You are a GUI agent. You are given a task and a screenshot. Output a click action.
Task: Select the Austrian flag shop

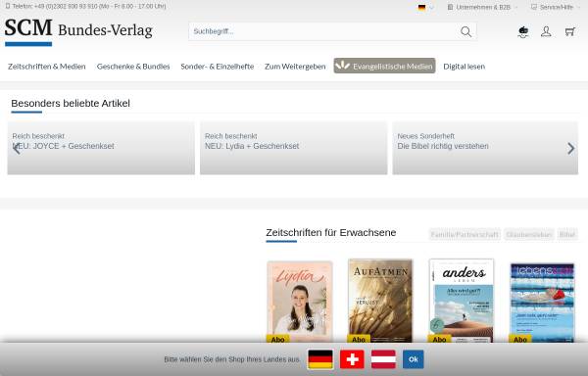[x=383, y=359]
